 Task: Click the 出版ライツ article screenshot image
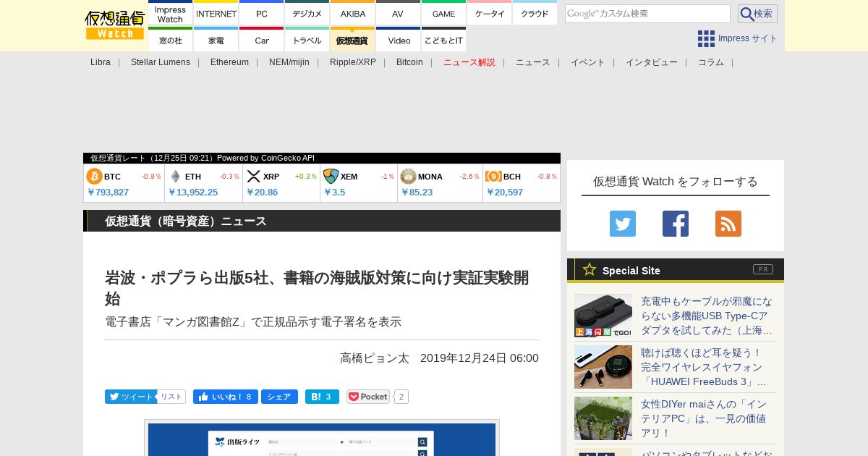(x=322, y=439)
